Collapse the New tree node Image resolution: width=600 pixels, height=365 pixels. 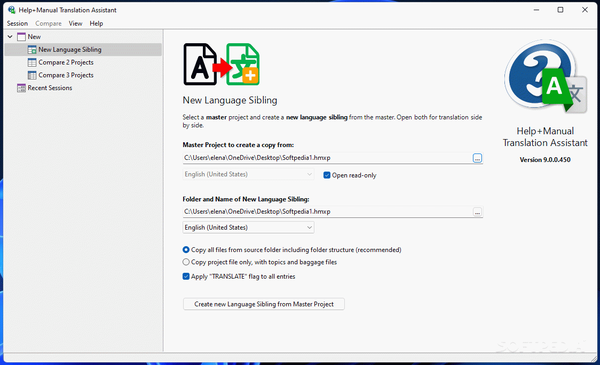pyautogui.click(x=10, y=37)
